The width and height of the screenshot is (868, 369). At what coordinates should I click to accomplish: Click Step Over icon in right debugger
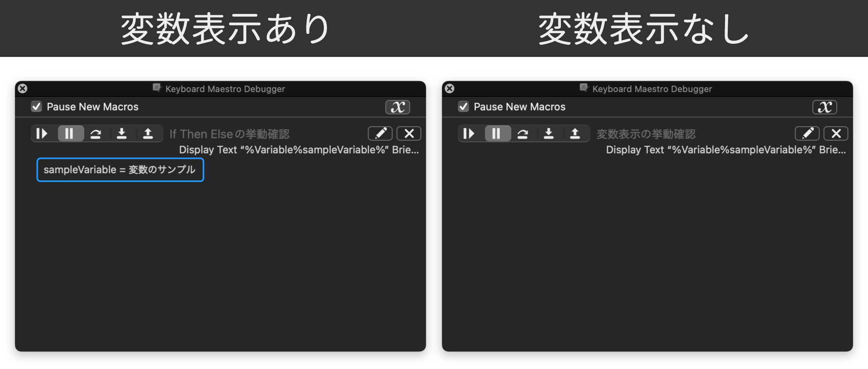pyautogui.click(x=523, y=133)
